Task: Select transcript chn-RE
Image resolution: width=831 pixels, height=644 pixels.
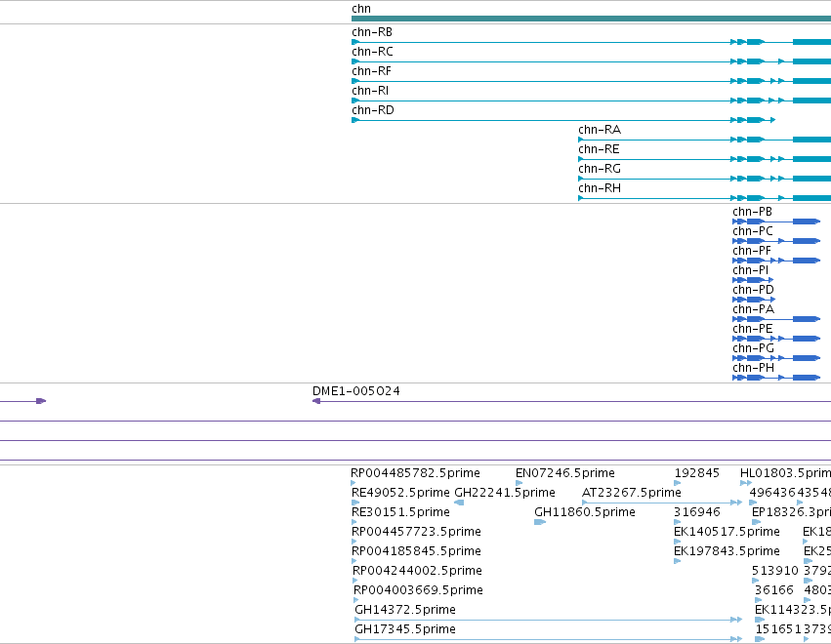Action: point(599,149)
